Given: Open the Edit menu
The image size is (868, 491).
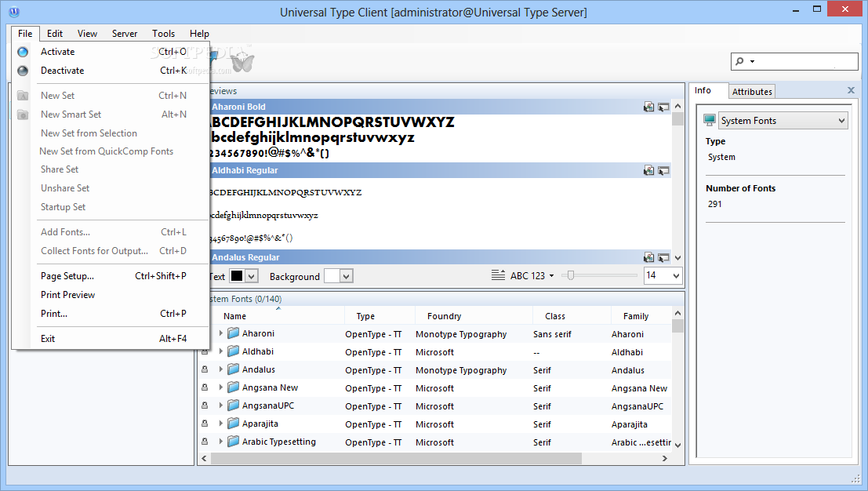Looking at the screenshot, I should tap(55, 33).
